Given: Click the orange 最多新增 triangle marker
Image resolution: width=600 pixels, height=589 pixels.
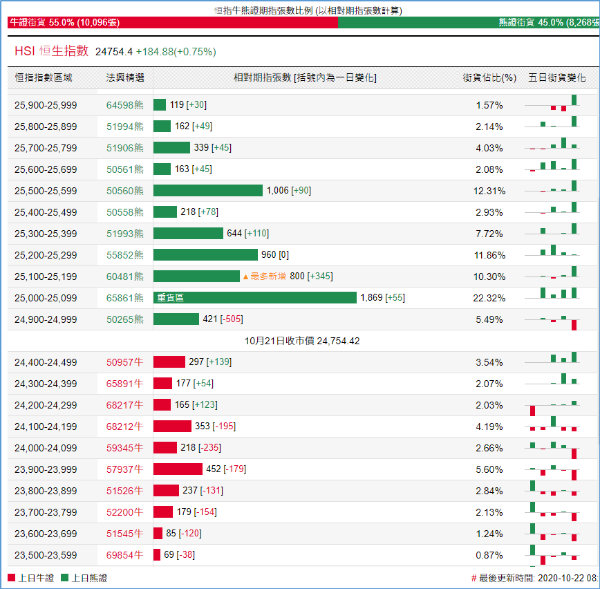Looking at the screenshot, I should (246, 276).
